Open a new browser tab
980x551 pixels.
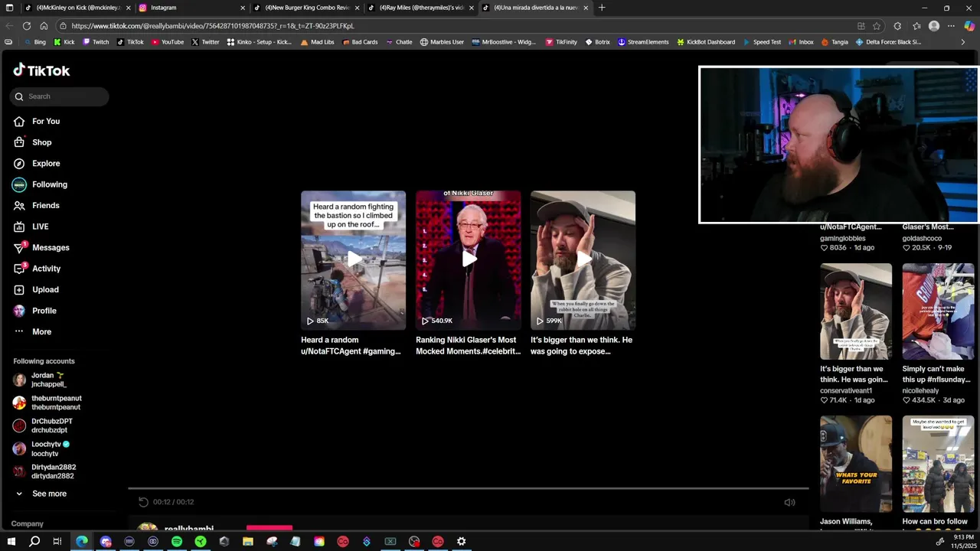click(602, 8)
